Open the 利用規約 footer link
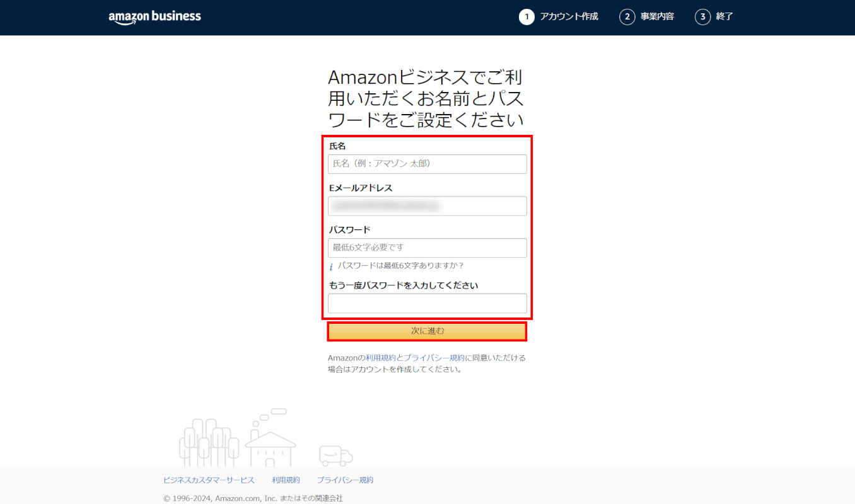This screenshot has height=504, width=855. click(x=286, y=480)
